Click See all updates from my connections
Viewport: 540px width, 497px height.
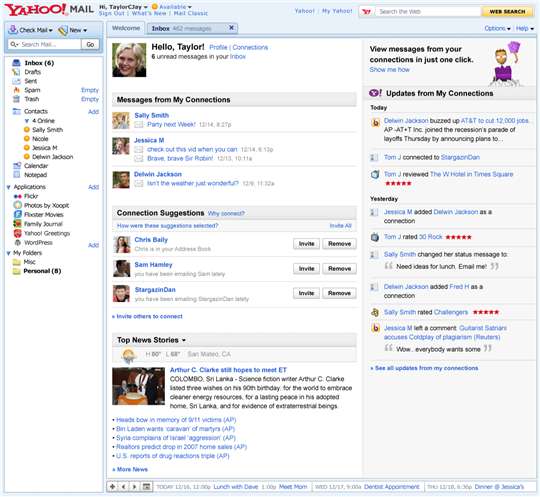[424, 368]
